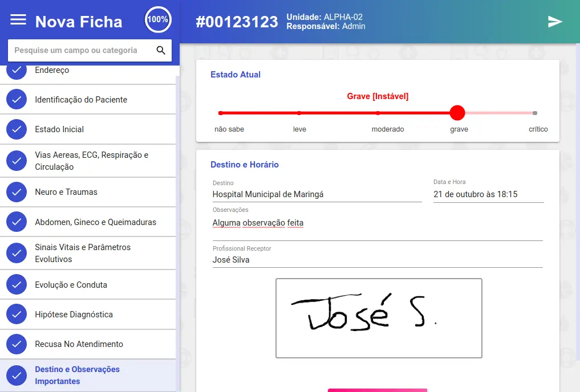Viewport: 580px width, 392px height.
Task: Click the Data e Hora field
Action: [488, 194]
